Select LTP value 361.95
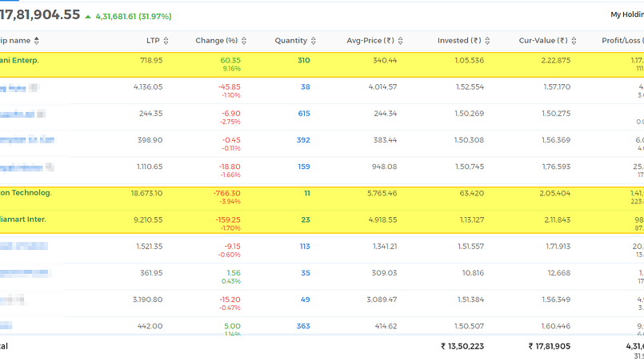 (x=151, y=273)
